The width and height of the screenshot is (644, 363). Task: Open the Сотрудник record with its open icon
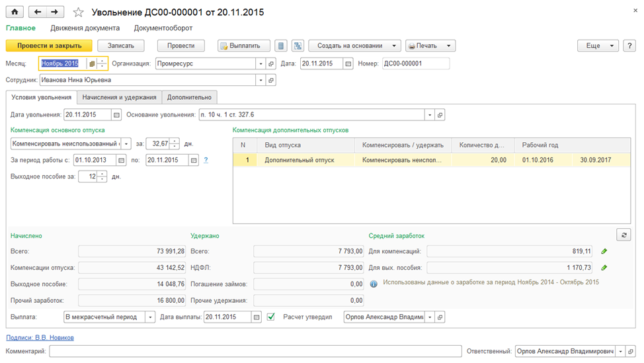click(x=270, y=80)
